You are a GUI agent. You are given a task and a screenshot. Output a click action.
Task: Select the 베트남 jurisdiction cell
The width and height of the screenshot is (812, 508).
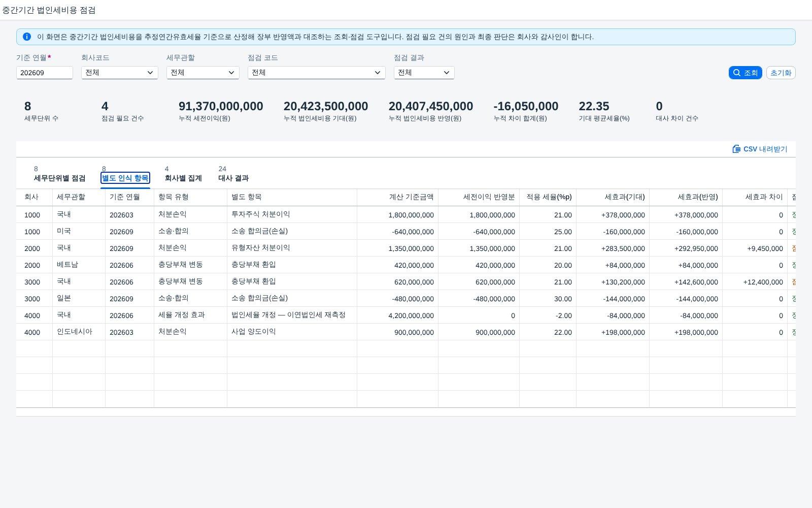point(79,265)
